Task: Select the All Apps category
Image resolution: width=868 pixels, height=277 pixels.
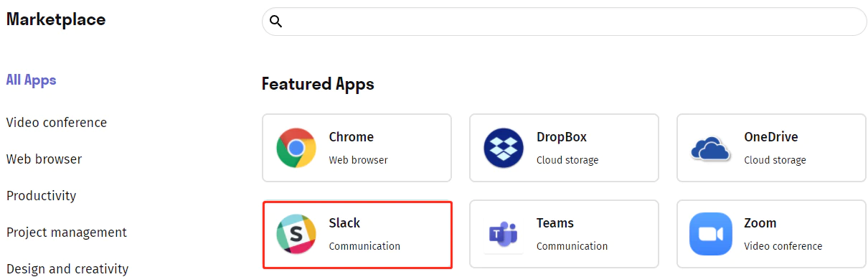Action: 32,80
